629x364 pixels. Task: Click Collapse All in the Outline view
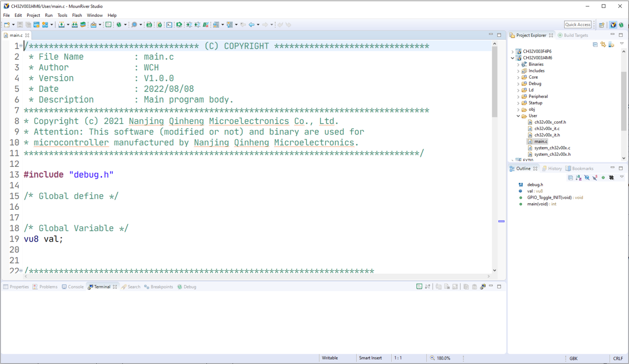(570, 178)
